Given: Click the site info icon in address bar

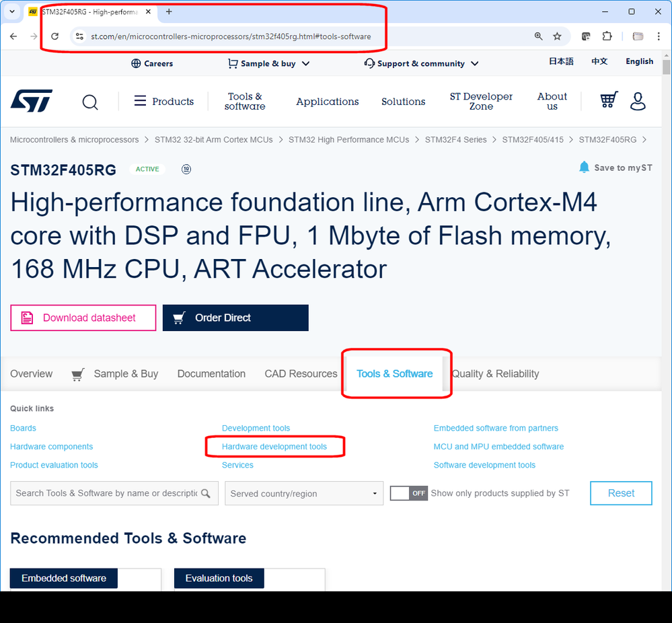Looking at the screenshot, I should click(79, 36).
